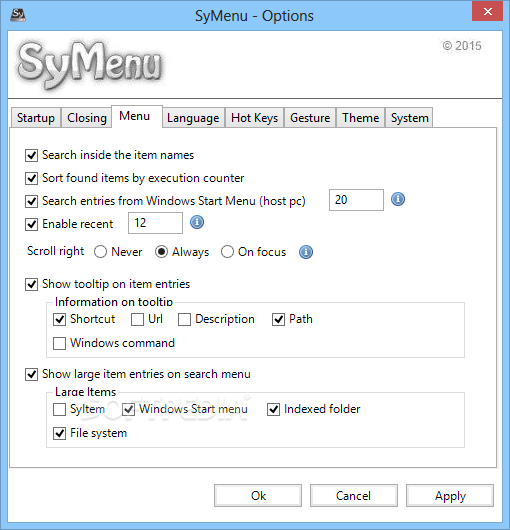The height and width of the screenshot is (530, 510).
Task: Select the Menu tab
Action: [x=137, y=116]
